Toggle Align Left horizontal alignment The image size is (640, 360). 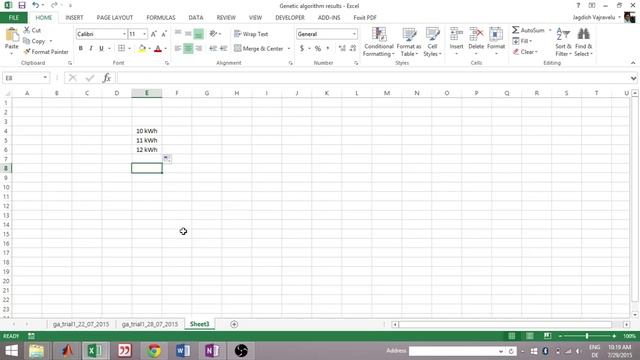click(178, 49)
